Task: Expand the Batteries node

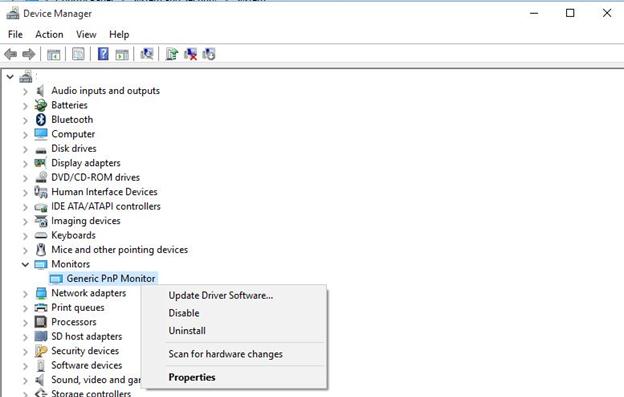Action: point(25,106)
